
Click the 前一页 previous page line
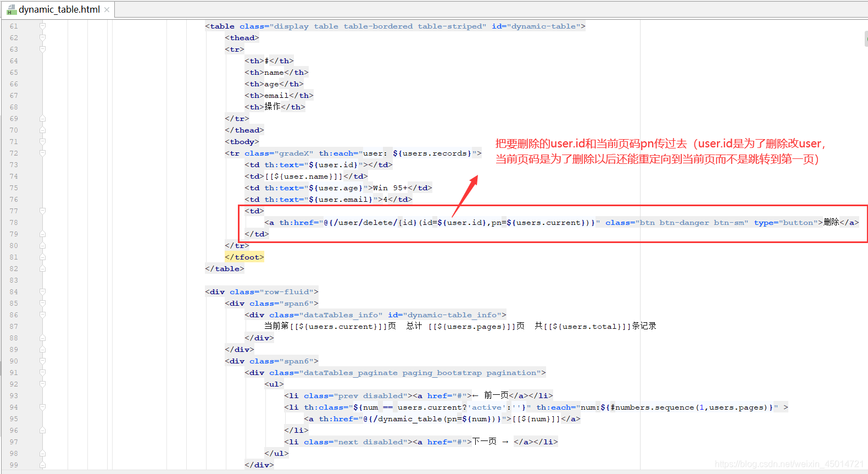[419, 395]
